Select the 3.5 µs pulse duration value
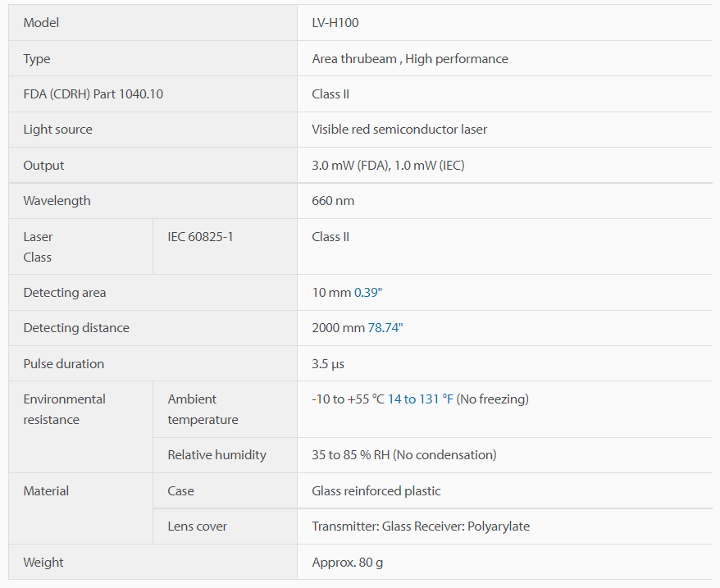Viewport: 720px width, 588px height. click(x=328, y=364)
